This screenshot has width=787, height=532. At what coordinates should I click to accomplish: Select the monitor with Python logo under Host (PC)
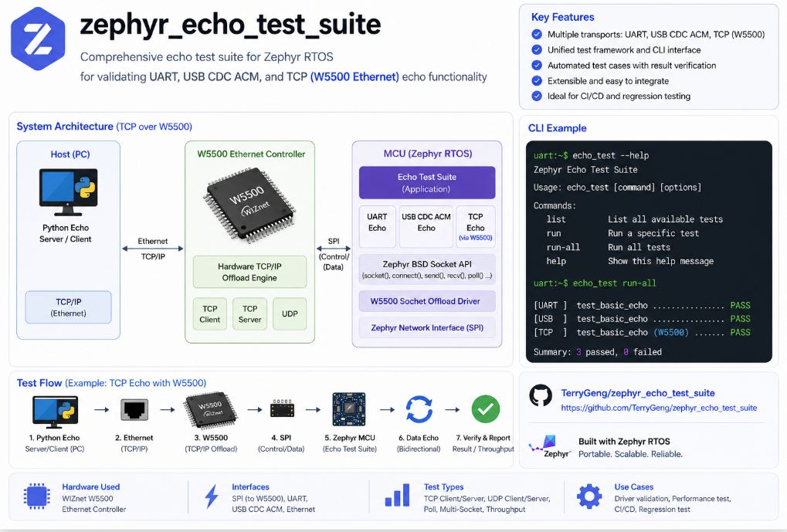(x=68, y=191)
